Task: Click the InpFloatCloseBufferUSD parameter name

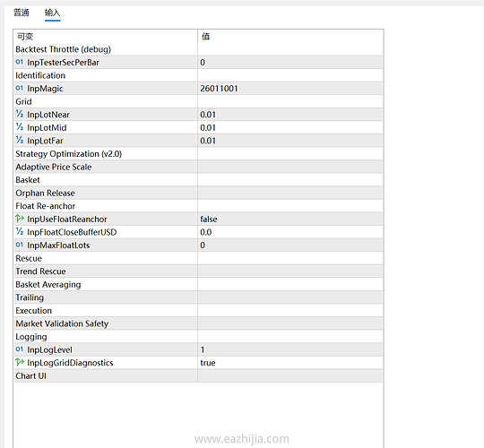Action: (x=72, y=232)
